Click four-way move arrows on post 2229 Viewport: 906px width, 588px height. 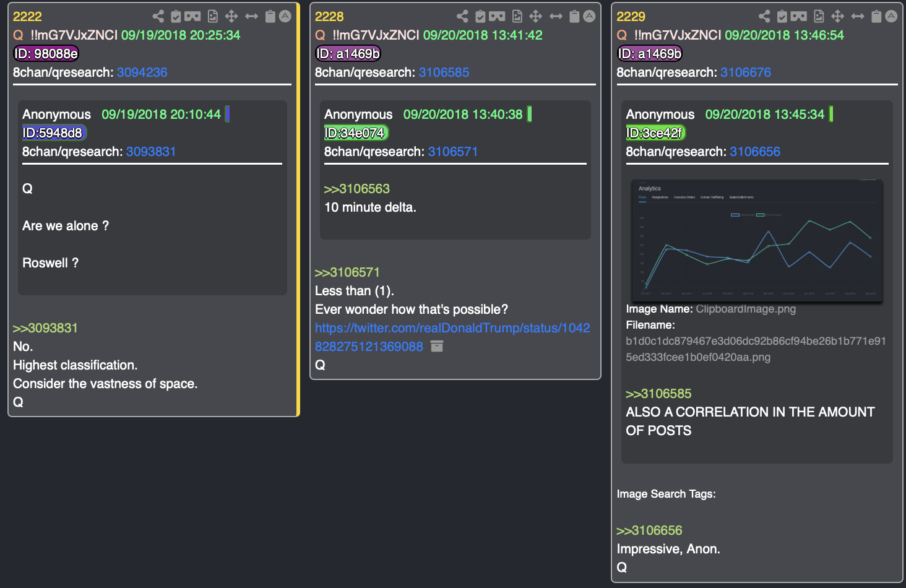pyautogui.click(x=838, y=16)
